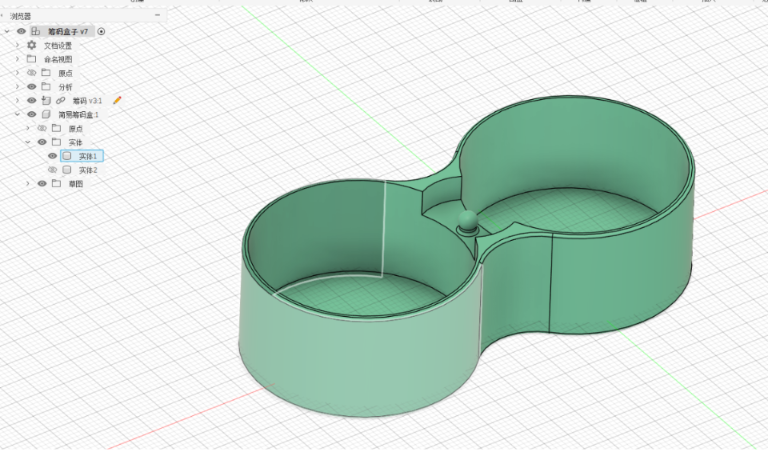The width and height of the screenshot is (768, 450).
Task: Select the 分析 label
Action: [x=65, y=87]
